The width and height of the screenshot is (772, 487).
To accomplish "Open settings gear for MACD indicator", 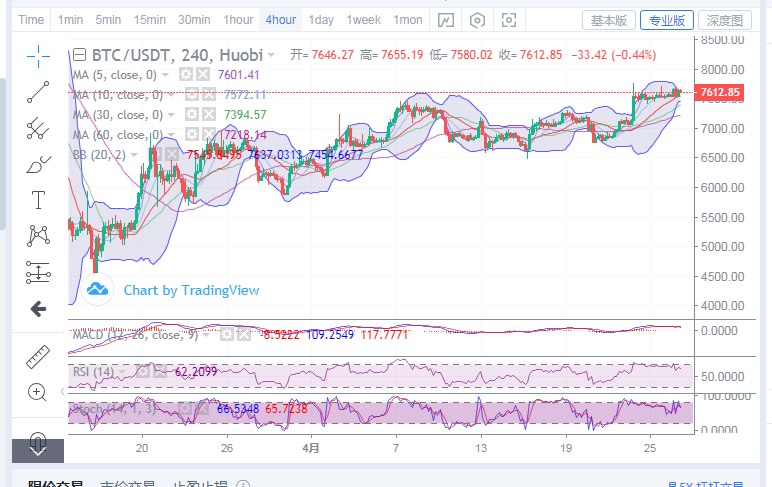I will tap(226, 335).
